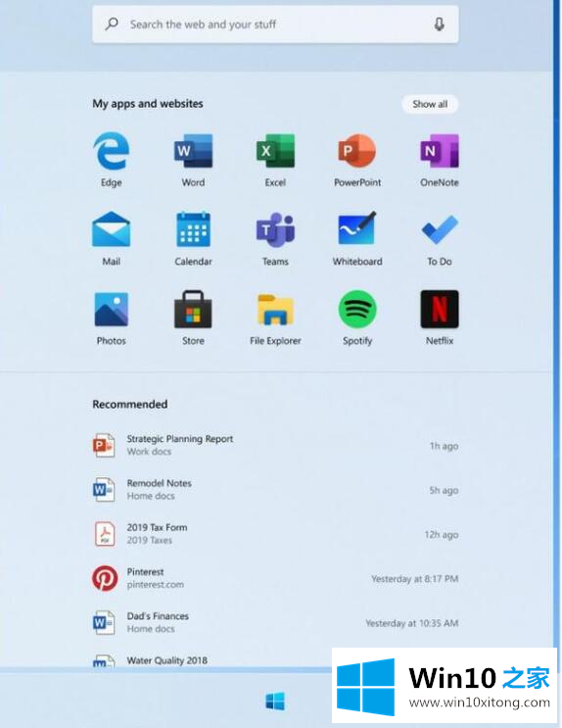The width and height of the screenshot is (562, 728).
Task: Click the microphone voice search icon
Action: (439, 24)
